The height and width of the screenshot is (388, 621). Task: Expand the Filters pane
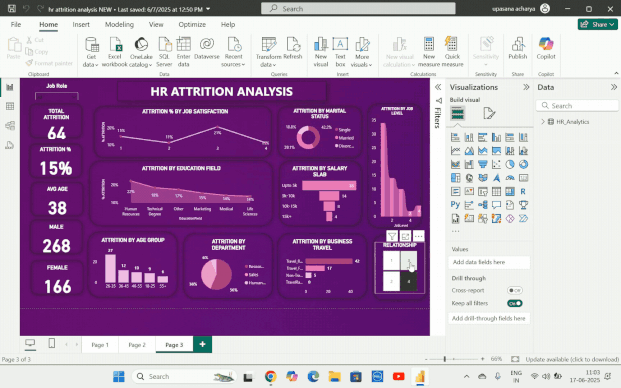438,87
